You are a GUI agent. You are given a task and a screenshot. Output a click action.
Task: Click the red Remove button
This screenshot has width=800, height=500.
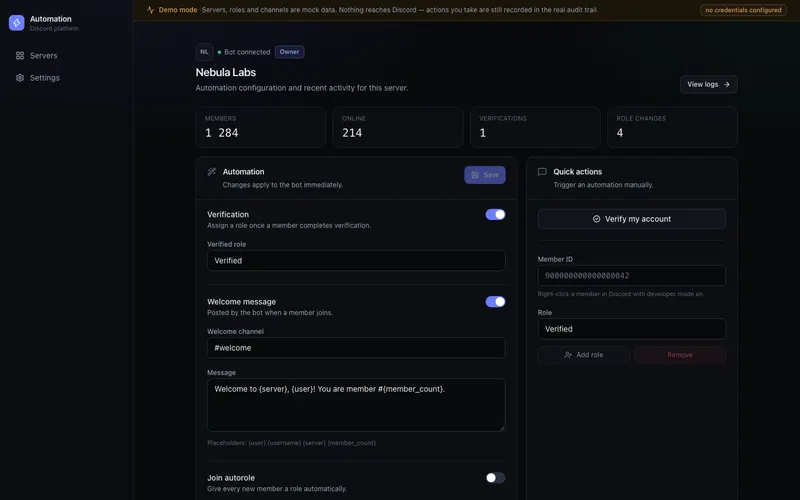click(680, 355)
